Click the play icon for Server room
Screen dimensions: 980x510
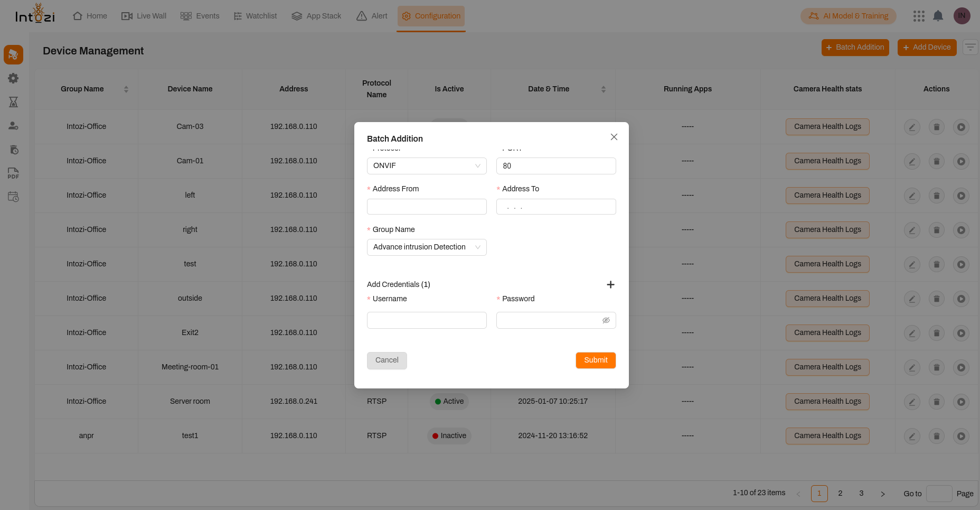[961, 402]
